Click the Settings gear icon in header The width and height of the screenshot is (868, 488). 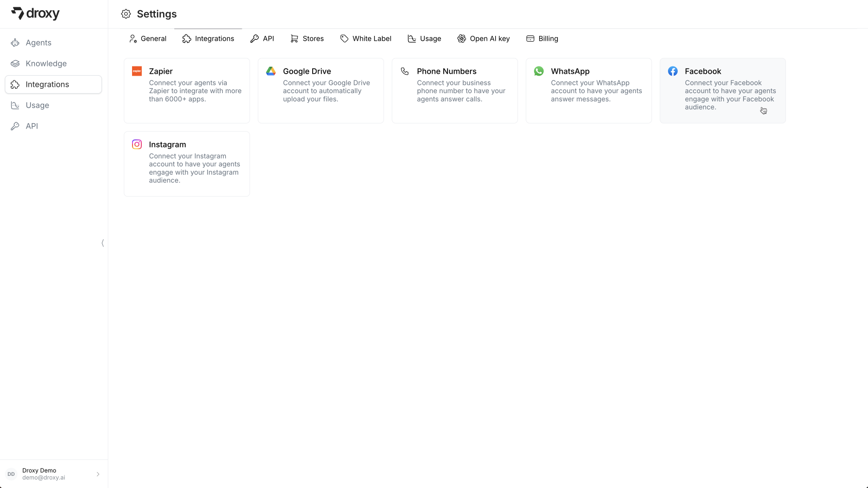[126, 14]
